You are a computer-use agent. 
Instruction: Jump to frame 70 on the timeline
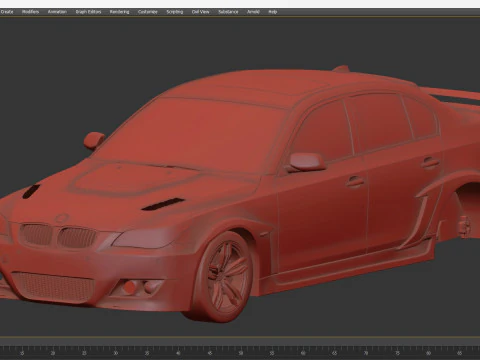coord(366,353)
